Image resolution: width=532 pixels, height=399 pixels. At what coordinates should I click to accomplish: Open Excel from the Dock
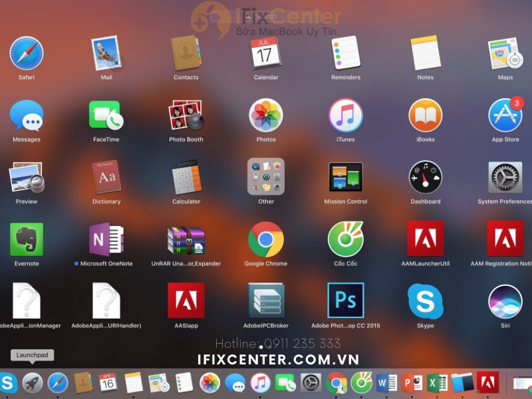(x=437, y=383)
